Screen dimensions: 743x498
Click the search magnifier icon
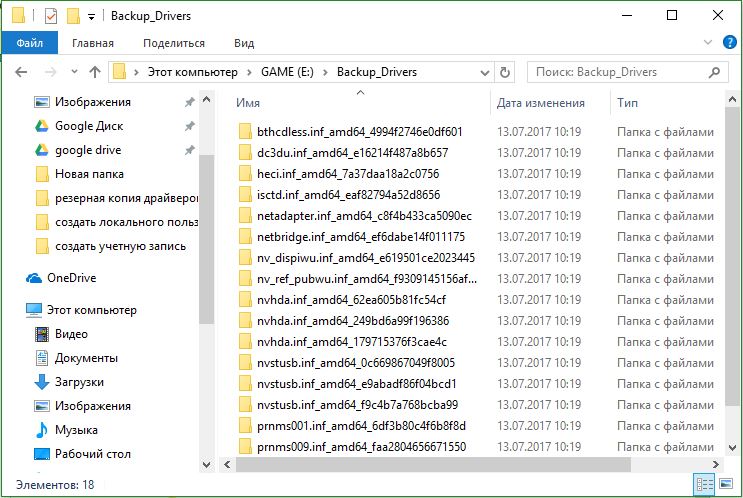click(x=715, y=72)
